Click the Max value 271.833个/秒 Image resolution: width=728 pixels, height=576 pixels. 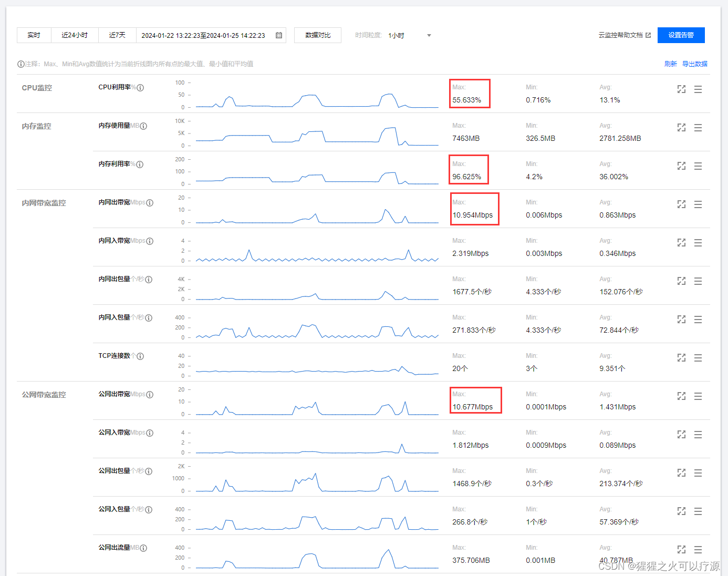(474, 330)
